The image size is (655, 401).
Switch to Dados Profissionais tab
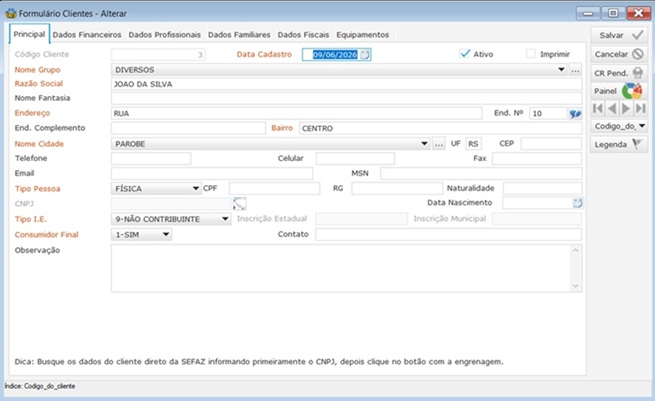(x=165, y=35)
